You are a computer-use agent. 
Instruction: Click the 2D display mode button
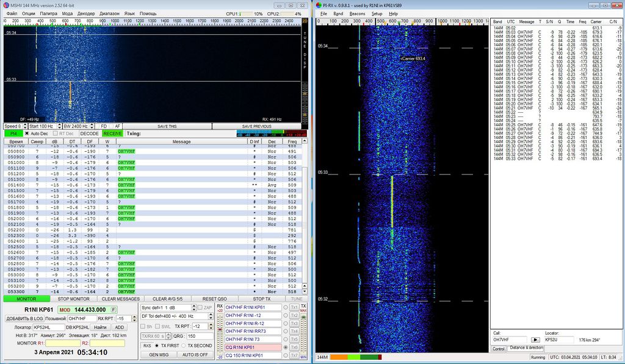[x=305, y=21]
